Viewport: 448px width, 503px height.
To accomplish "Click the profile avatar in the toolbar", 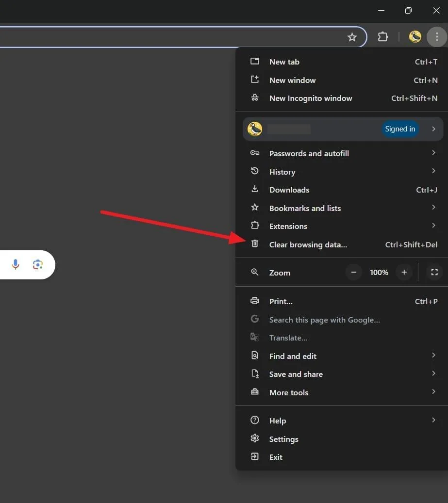I will click(x=415, y=37).
